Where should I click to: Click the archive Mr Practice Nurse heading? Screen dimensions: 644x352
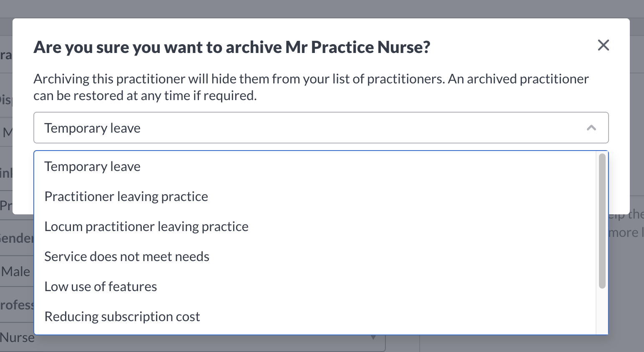coord(232,47)
